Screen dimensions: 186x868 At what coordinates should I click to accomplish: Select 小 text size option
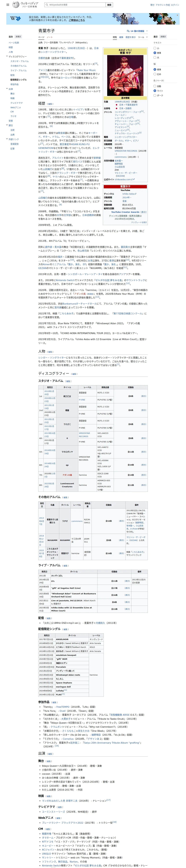click(155, 48)
